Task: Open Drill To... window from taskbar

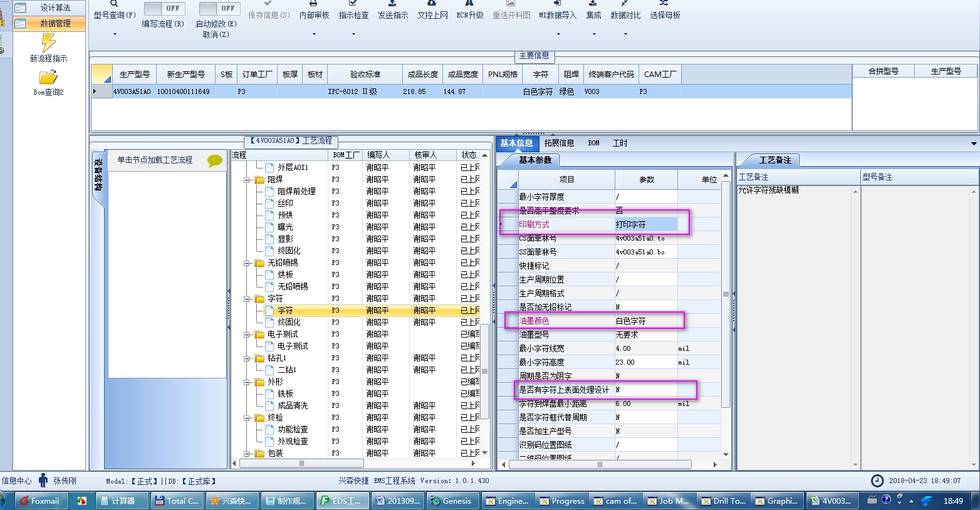Action: coord(724,501)
